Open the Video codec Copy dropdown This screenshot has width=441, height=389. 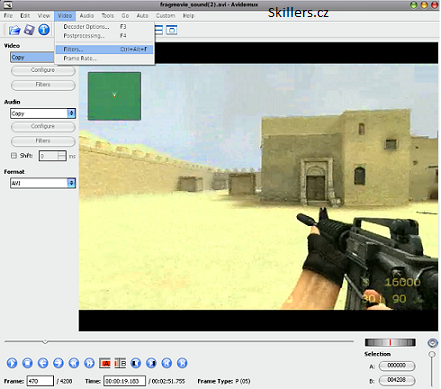pos(32,57)
